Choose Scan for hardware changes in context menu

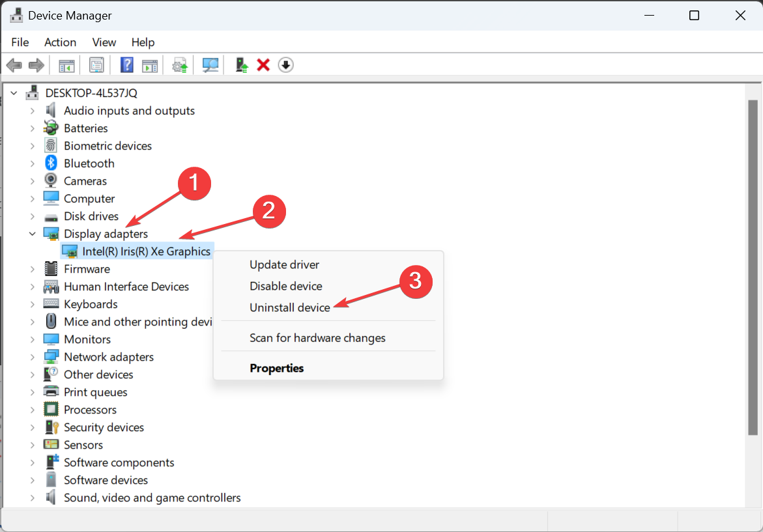click(328, 338)
